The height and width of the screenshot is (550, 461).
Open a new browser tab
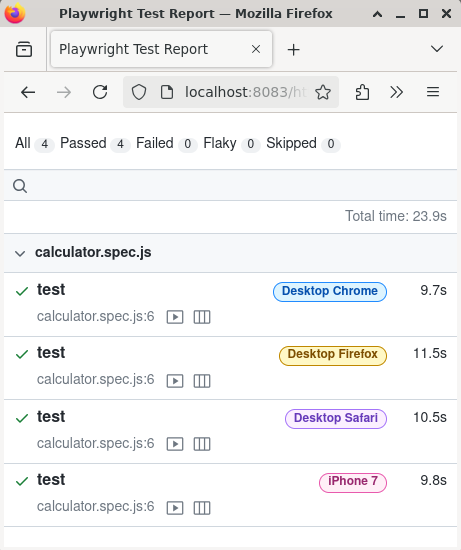[x=293, y=49]
